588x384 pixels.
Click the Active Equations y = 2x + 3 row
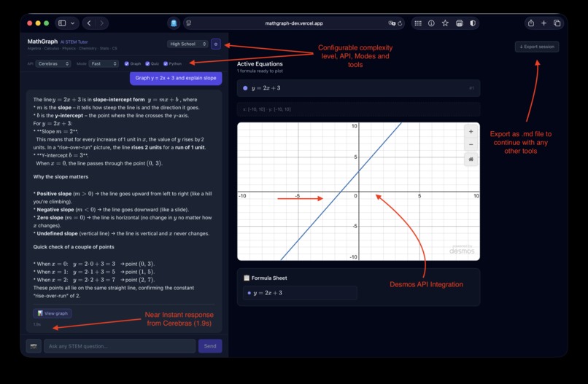coord(358,88)
